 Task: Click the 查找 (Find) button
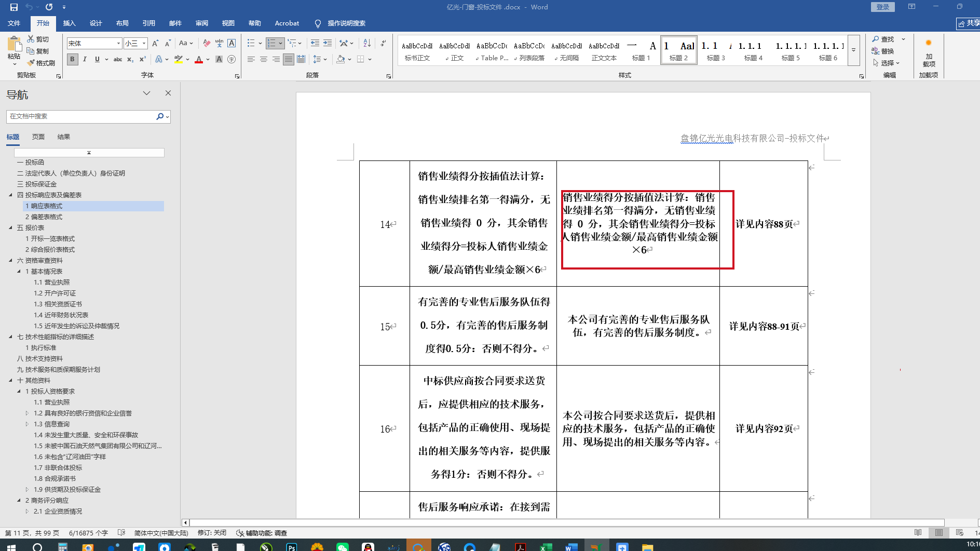pyautogui.click(x=883, y=39)
